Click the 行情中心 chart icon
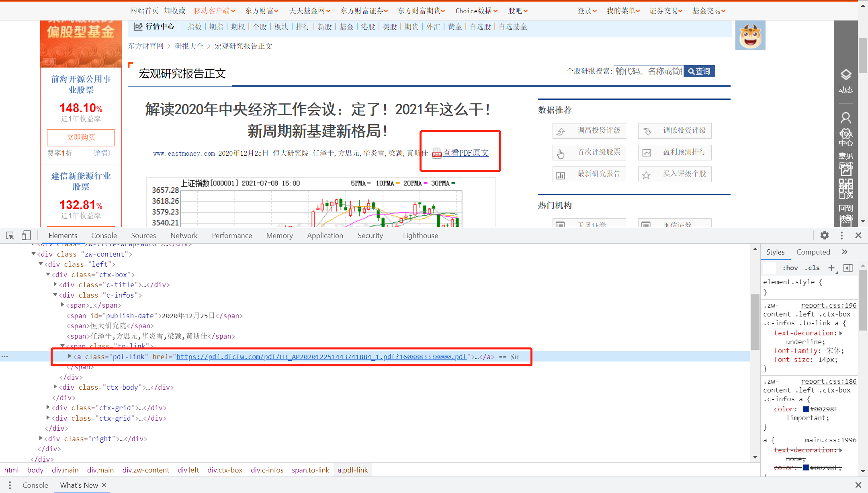Viewport: 868px width, 493px height. [x=138, y=27]
